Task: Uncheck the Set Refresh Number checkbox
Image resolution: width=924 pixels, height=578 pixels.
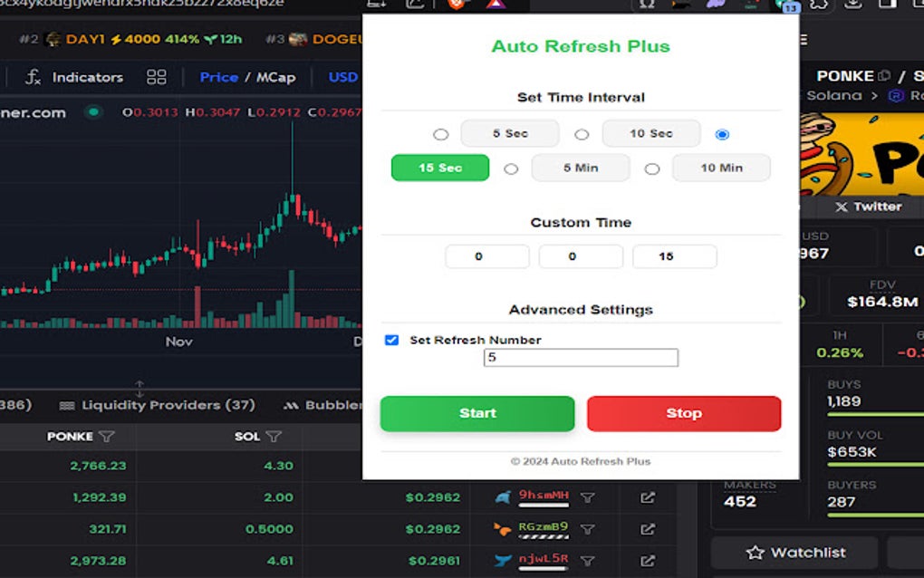Action: 391,340
